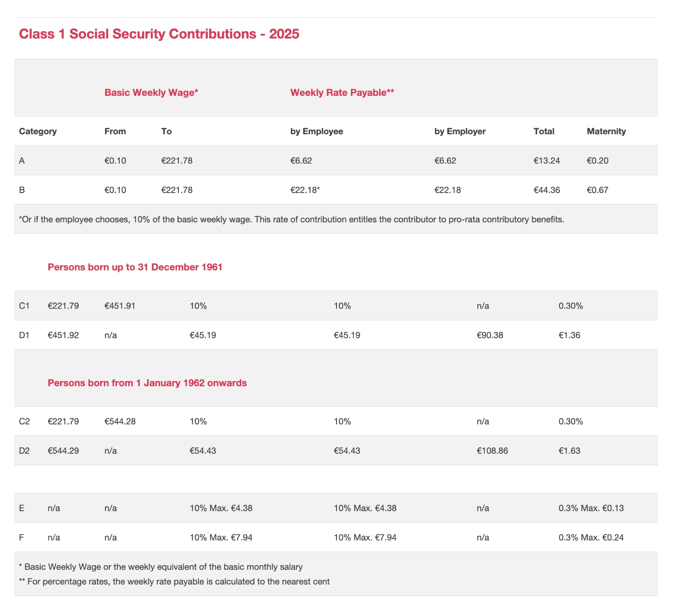Click the by Employer column label

460,131
